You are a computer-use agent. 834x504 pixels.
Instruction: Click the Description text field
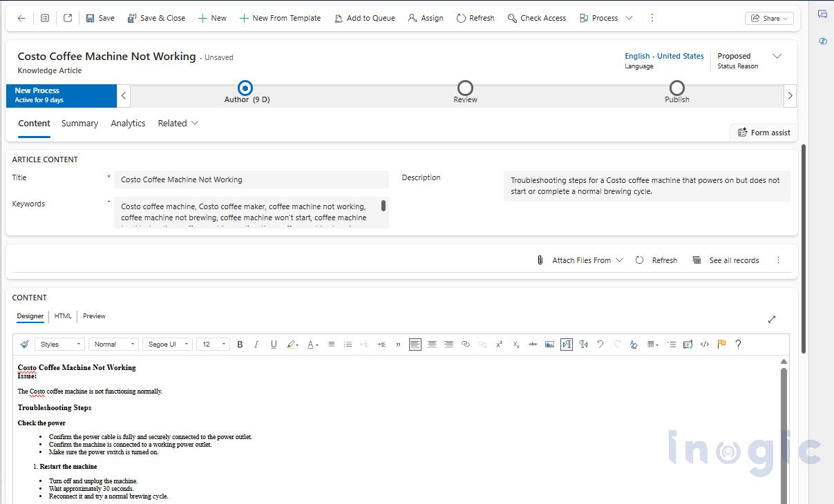[x=647, y=186]
